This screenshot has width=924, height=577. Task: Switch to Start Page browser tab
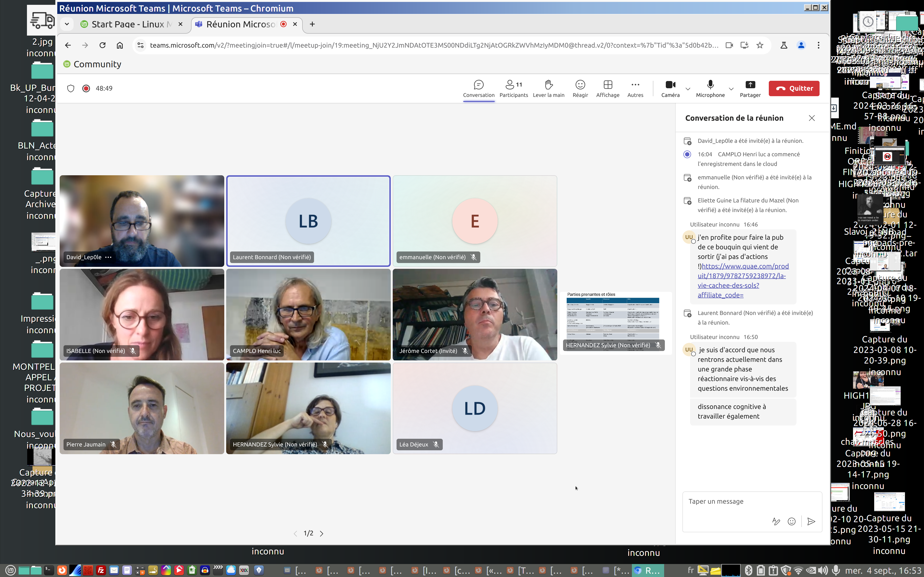[128, 25]
